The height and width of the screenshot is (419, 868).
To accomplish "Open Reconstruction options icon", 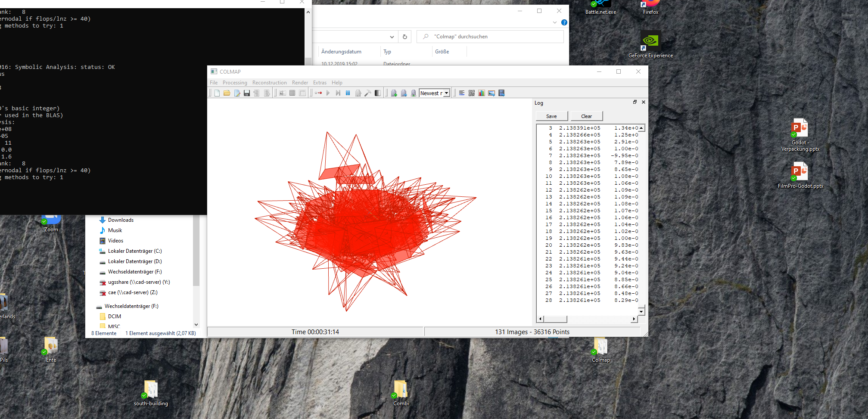I will (x=358, y=93).
